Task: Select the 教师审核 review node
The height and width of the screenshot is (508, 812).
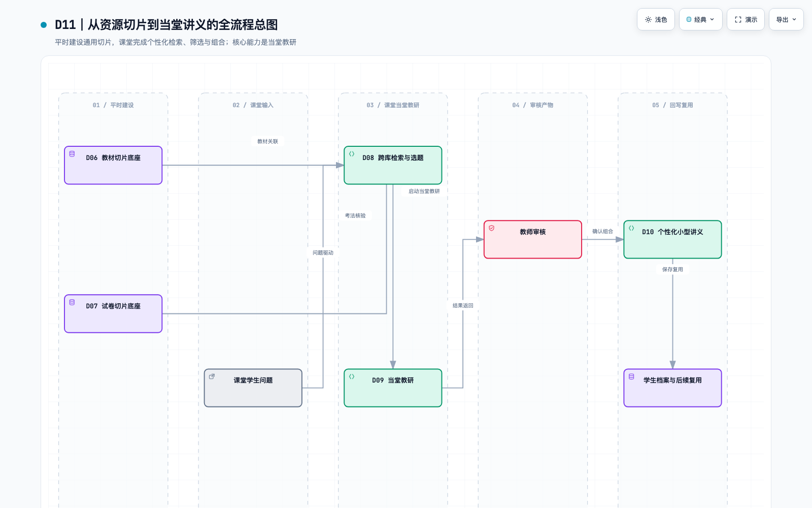Action: pyautogui.click(x=533, y=239)
